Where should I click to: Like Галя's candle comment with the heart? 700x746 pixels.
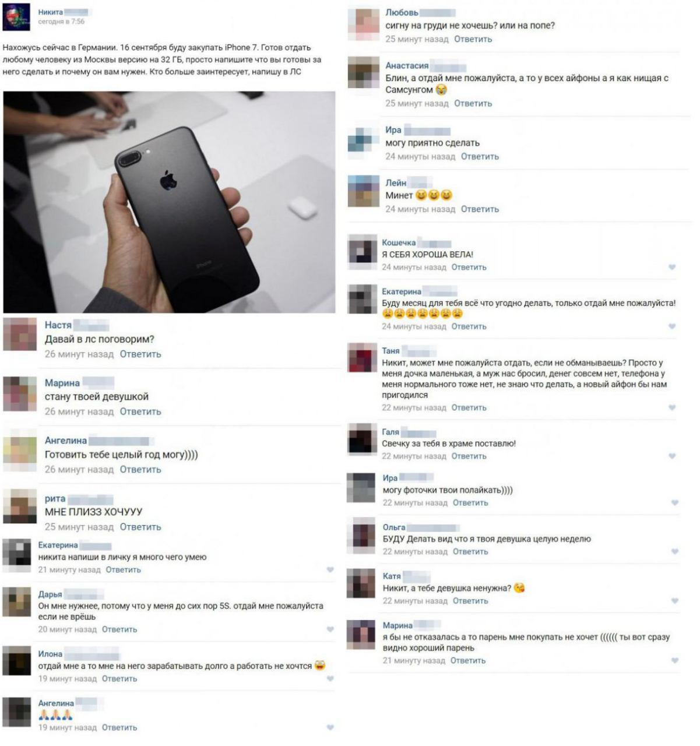tap(672, 456)
